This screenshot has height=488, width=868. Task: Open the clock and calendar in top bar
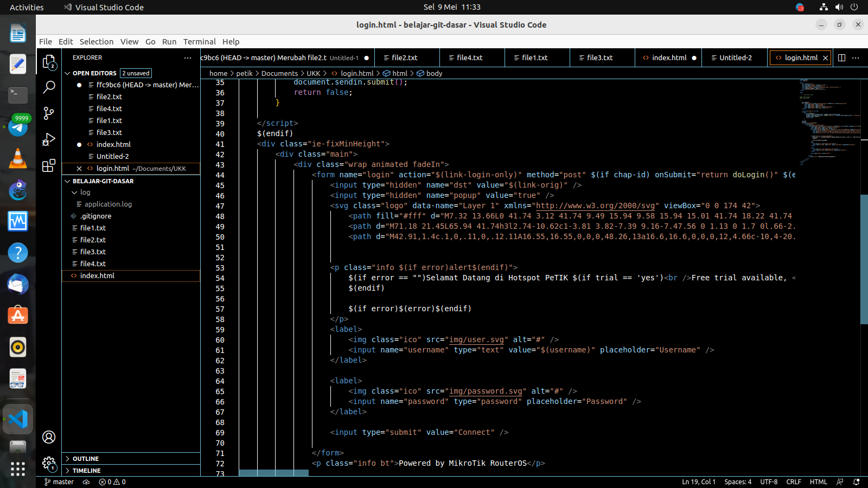[452, 7]
